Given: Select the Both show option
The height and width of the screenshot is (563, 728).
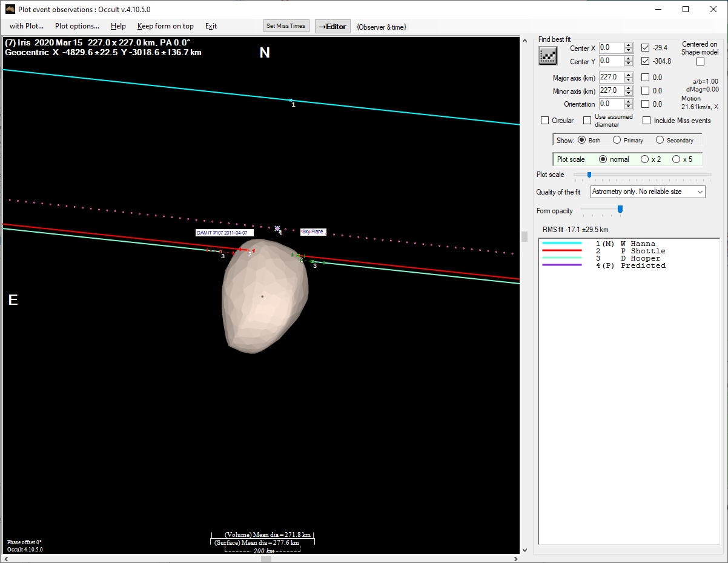Looking at the screenshot, I should click(x=582, y=140).
